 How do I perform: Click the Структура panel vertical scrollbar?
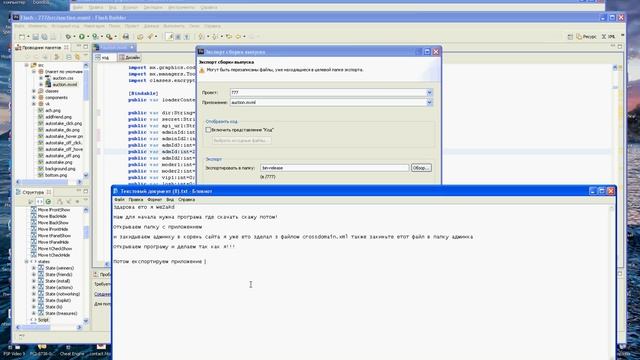(x=86, y=265)
